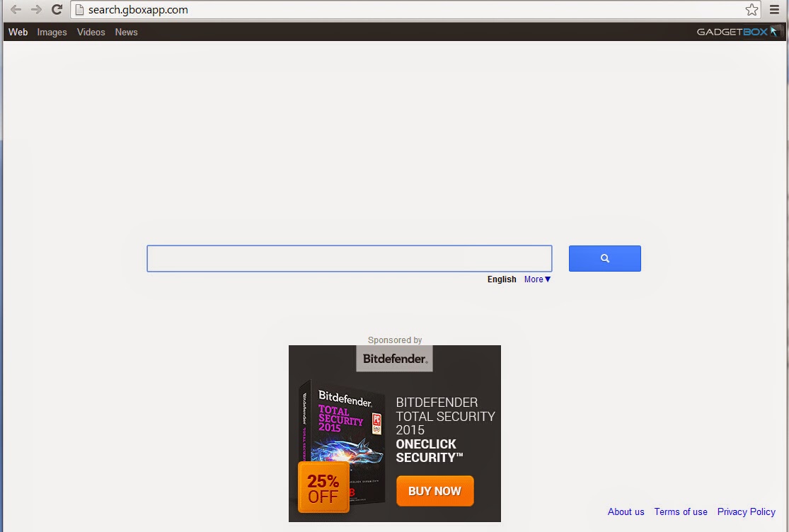Bookmark this page with the star icon
789x532 pixels.
point(751,10)
